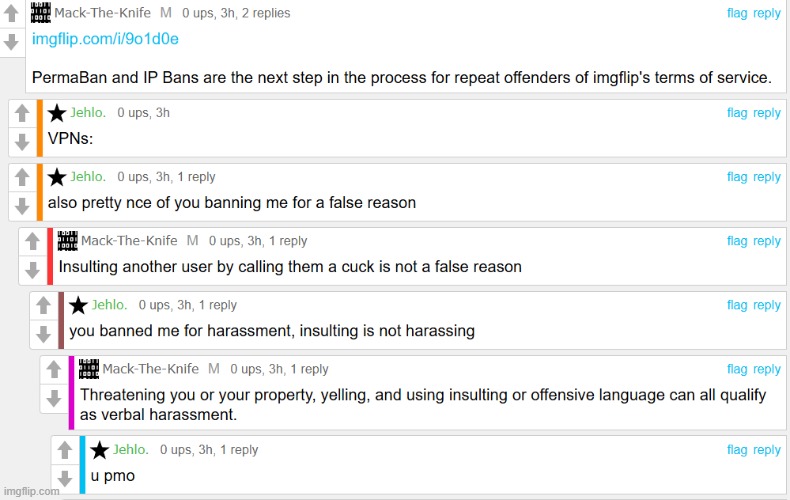
Task: Reply to the "insulting is not harassing" comment
Action: 767,305
